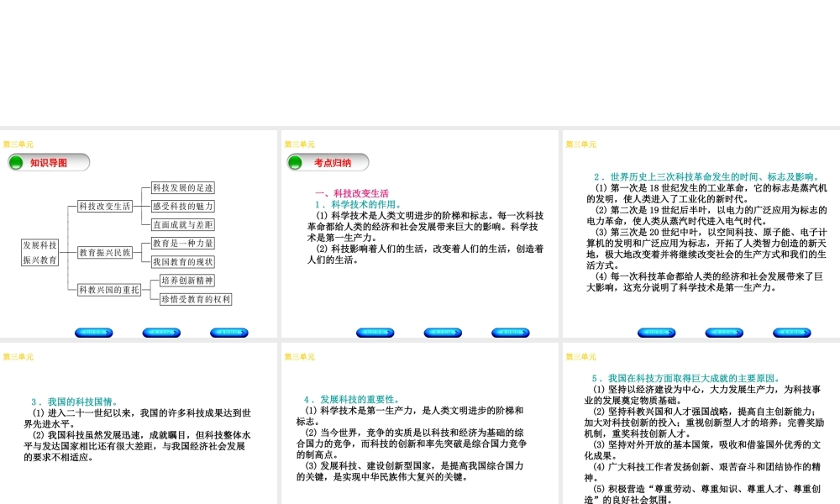Click 第三单元 label on the 巨大成就的主要原因 slide
This screenshot has width=840, height=504.
coord(580,357)
